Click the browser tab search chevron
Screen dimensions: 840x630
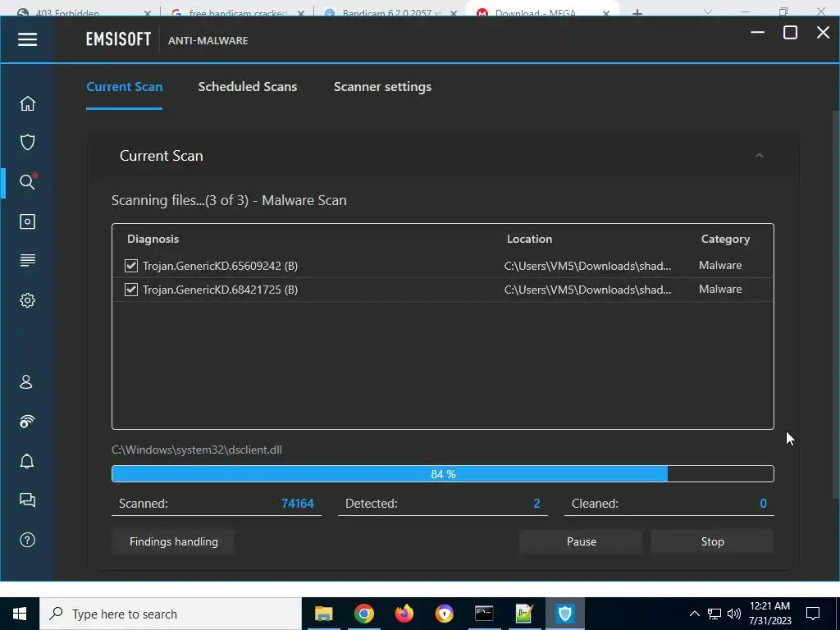click(708, 11)
